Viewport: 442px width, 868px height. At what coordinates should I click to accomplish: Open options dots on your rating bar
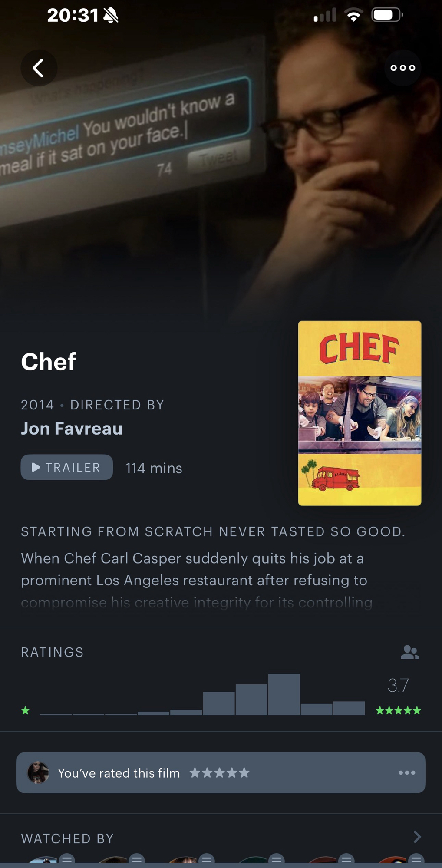407,772
